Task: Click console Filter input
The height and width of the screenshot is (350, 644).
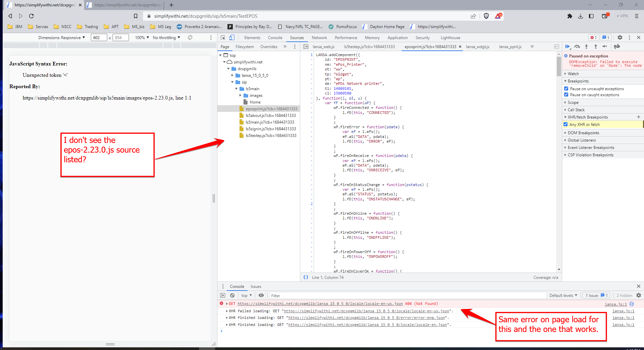Action: (x=408, y=296)
